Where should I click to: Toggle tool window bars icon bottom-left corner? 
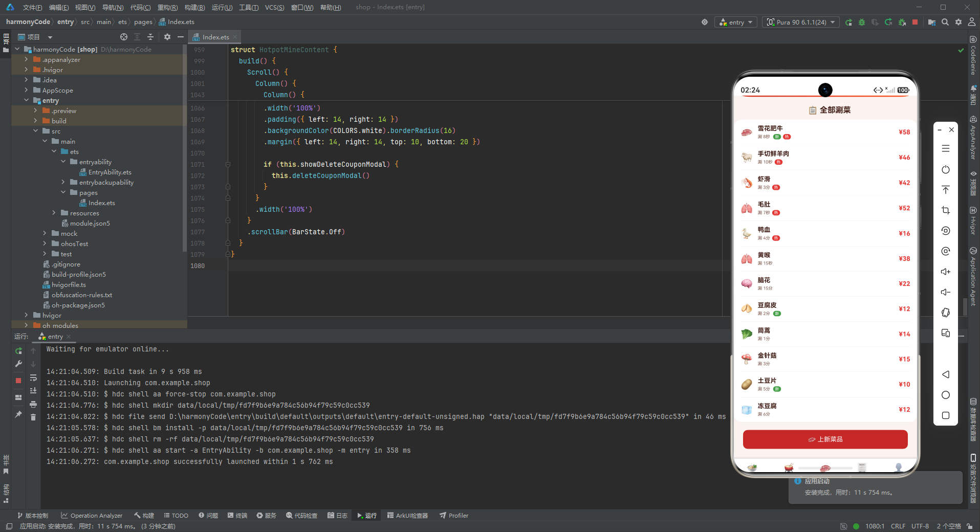[9, 526]
